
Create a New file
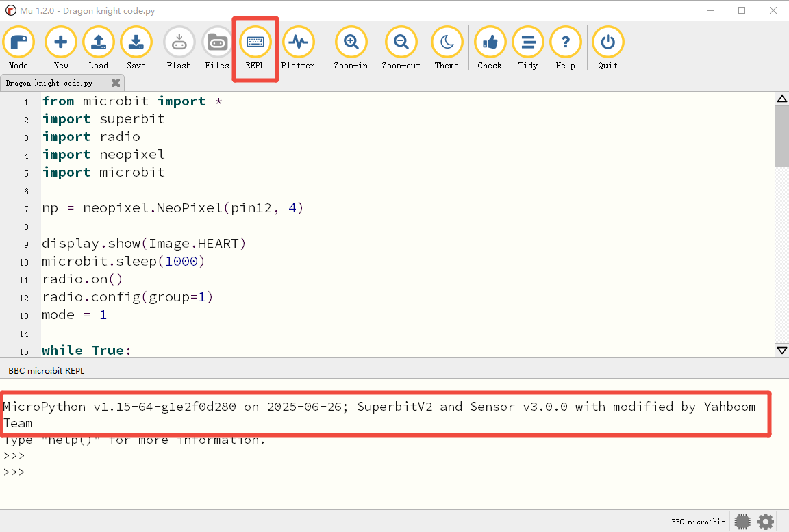pos(61,49)
